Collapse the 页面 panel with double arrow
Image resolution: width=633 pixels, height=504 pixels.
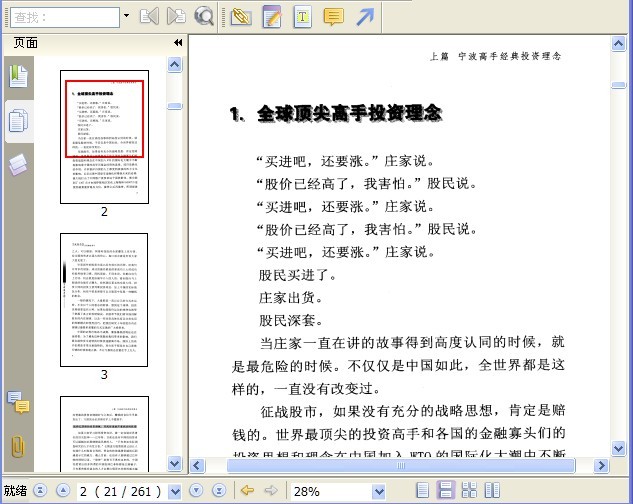coord(178,42)
